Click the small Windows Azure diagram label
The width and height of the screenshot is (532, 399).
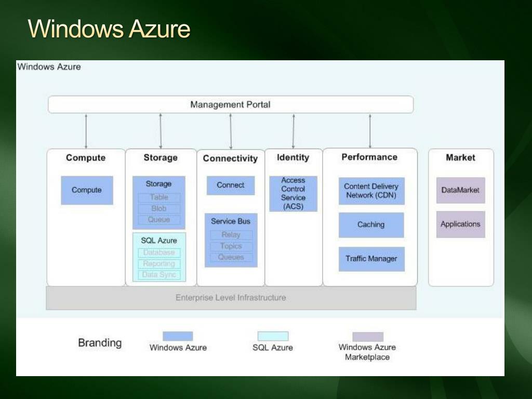pyautogui.click(x=49, y=67)
